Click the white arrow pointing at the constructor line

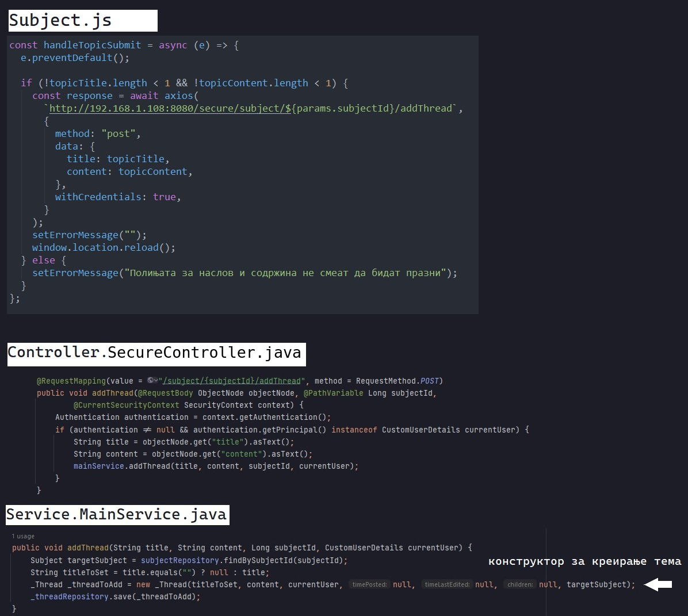pyautogui.click(x=658, y=584)
